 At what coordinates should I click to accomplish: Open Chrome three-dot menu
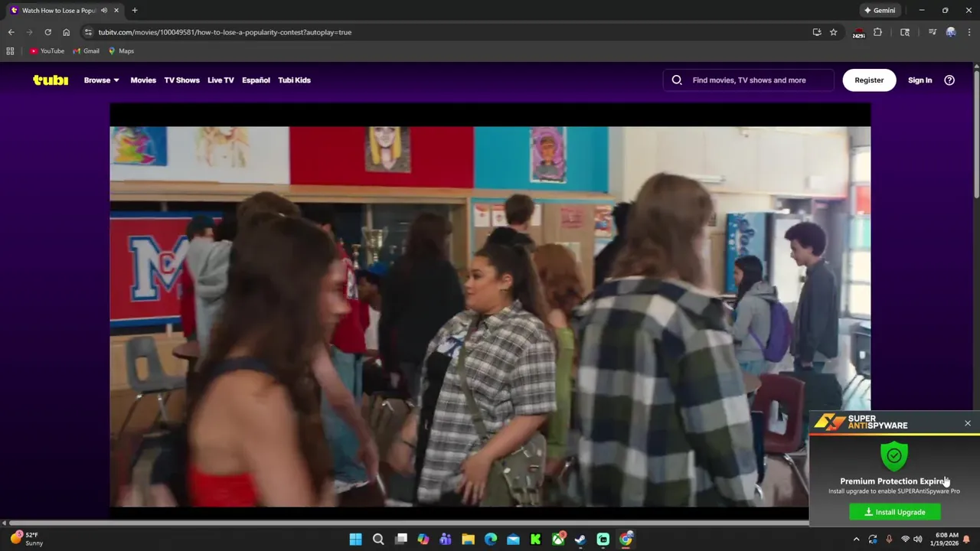(969, 32)
